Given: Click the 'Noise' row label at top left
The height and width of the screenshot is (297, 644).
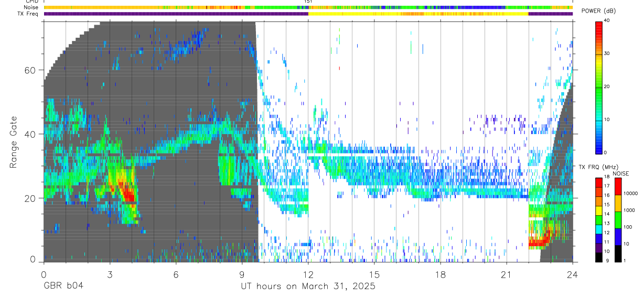Looking at the screenshot, I should (x=31, y=7).
